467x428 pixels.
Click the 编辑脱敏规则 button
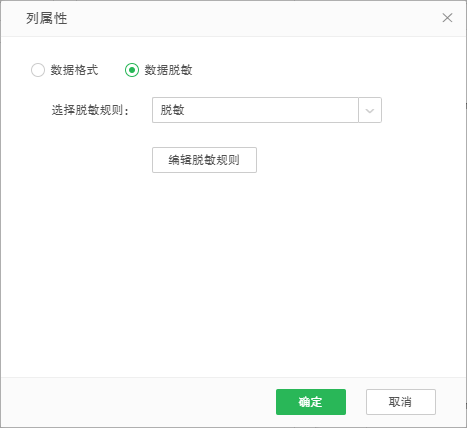pyautogui.click(x=204, y=160)
